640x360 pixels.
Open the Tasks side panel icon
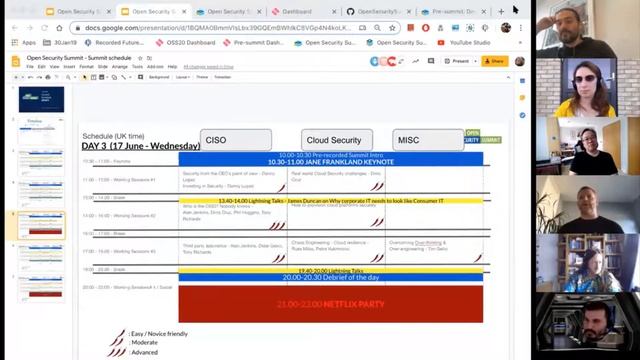coord(522,116)
